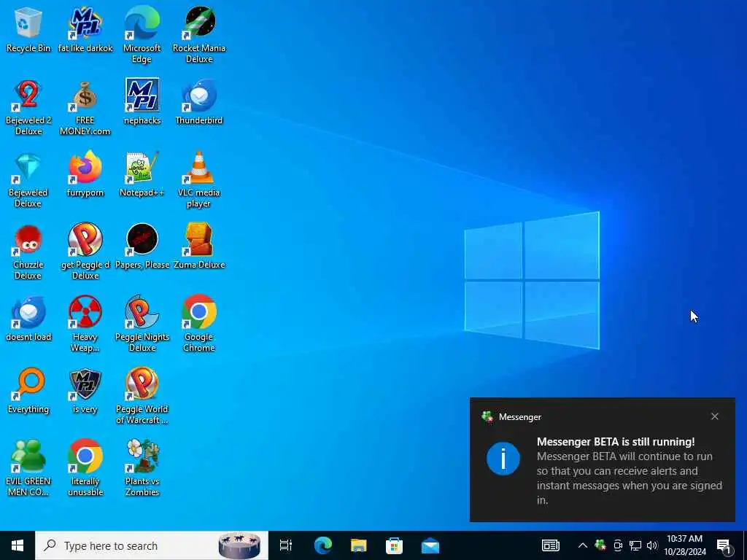Click the Messenger app name in toast header
The image size is (747, 560).
pos(519,417)
